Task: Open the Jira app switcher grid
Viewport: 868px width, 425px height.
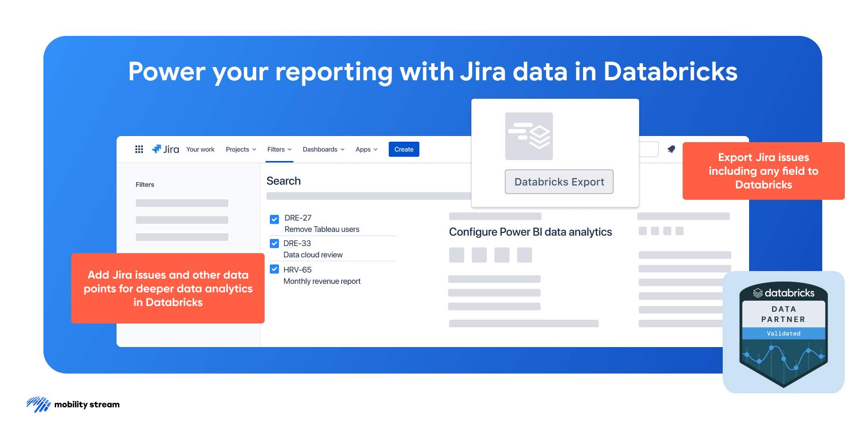Action: (139, 149)
